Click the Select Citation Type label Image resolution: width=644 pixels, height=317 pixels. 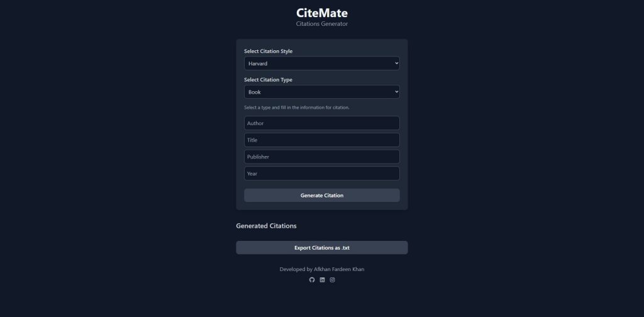[x=268, y=80]
